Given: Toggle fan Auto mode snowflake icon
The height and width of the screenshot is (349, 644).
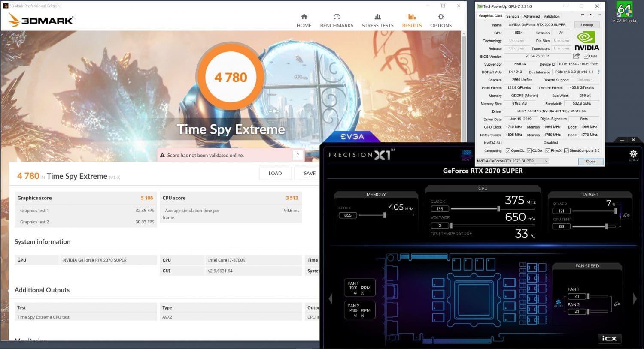Looking at the screenshot, I should point(558,302).
